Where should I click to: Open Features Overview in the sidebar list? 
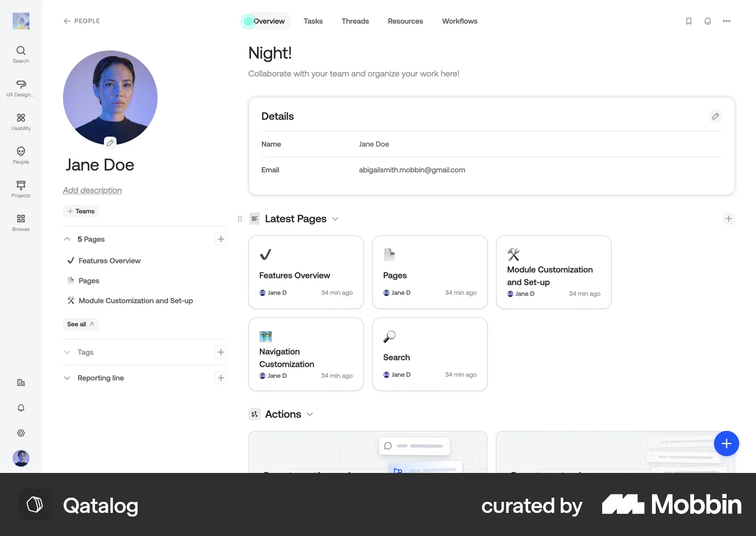pos(110,261)
